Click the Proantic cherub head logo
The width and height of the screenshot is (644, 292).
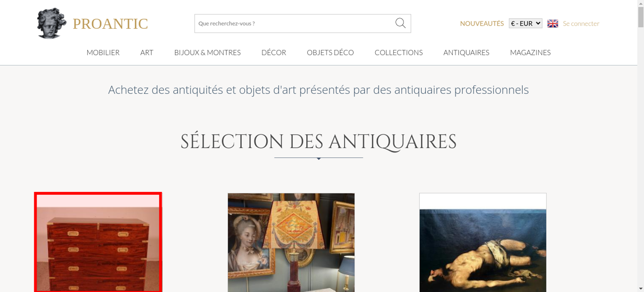52,23
